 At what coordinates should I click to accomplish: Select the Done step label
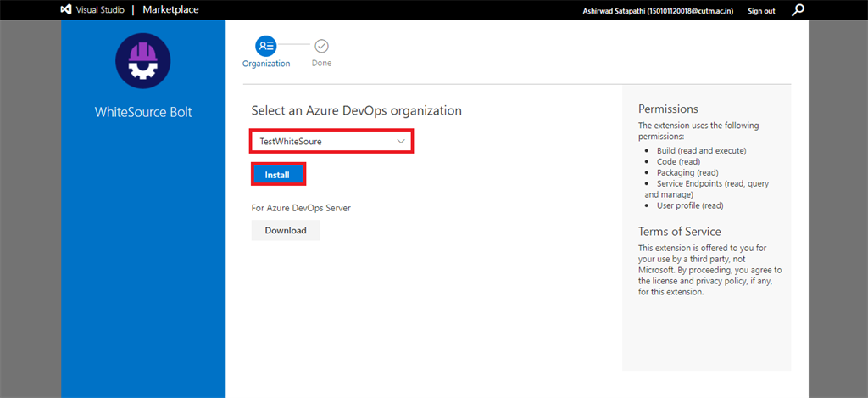[x=321, y=64]
